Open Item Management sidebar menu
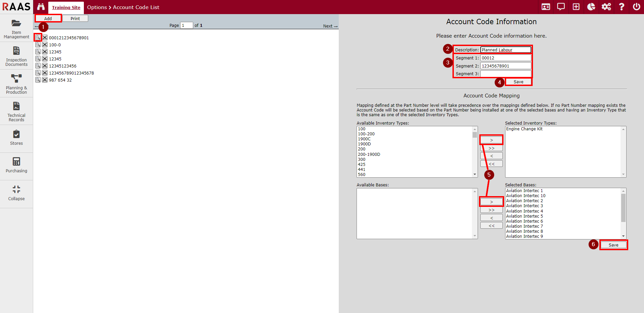Image resolution: width=644 pixels, height=313 pixels. (x=16, y=28)
